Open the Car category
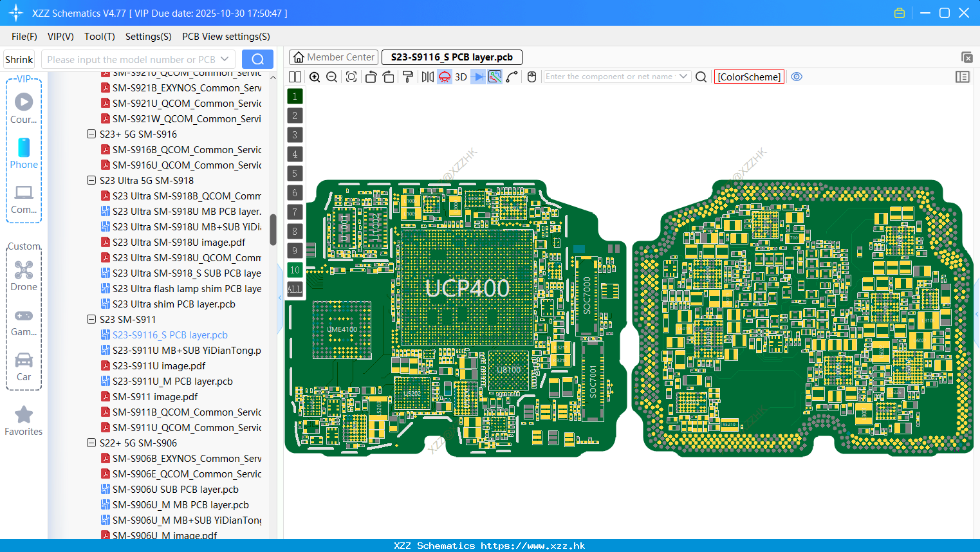The width and height of the screenshot is (980, 552). point(24,365)
